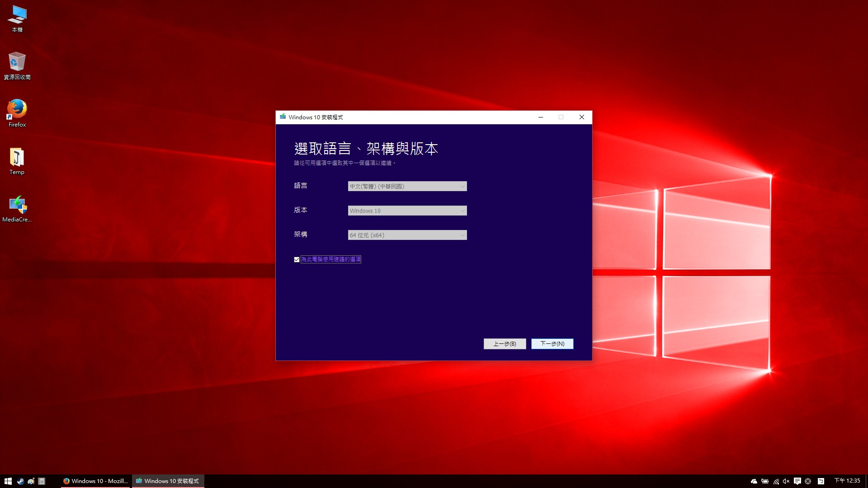This screenshot has height=488, width=868.
Task: Select the 資源回收筒 recycle bin icon
Action: 17,66
